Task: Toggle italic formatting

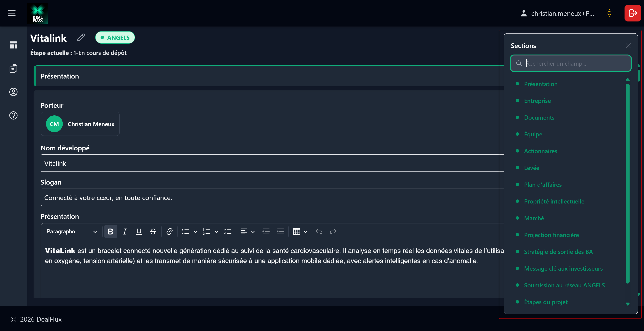Action: pyautogui.click(x=125, y=232)
